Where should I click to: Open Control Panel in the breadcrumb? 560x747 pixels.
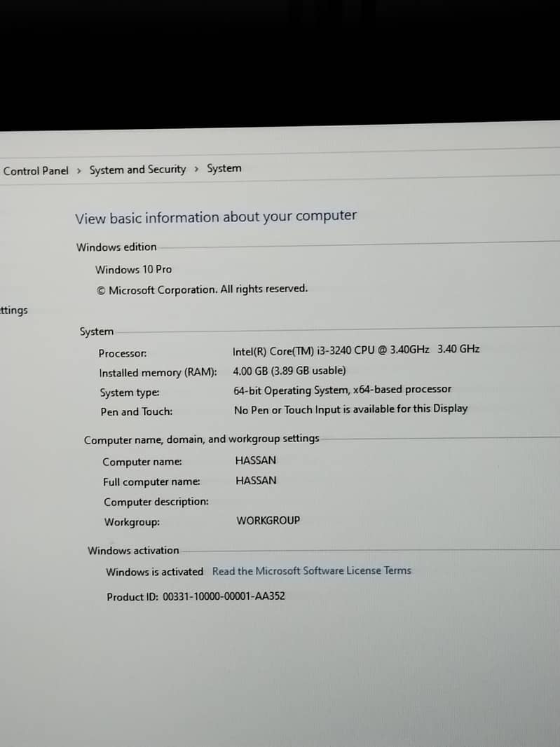pyautogui.click(x=36, y=170)
